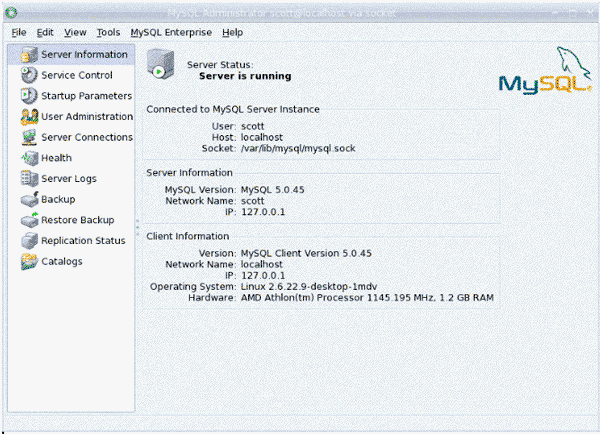
Task: Click the Startup Parameters icon
Action: pyautogui.click(x=29, y=96)
